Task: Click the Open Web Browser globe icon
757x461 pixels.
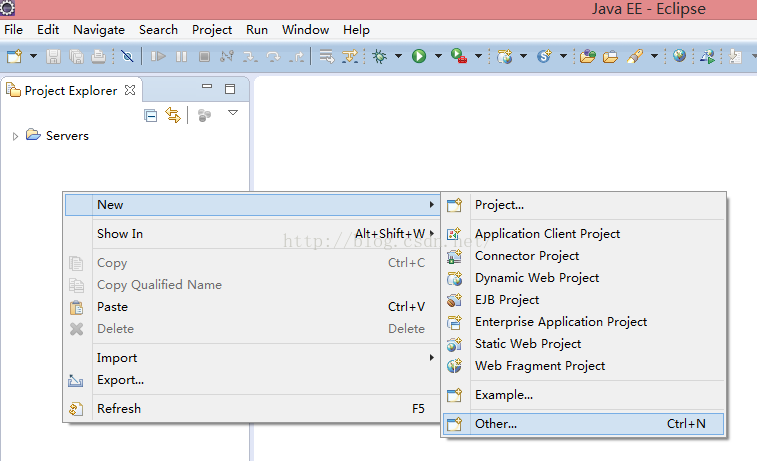Action: [x=679, y=56]
